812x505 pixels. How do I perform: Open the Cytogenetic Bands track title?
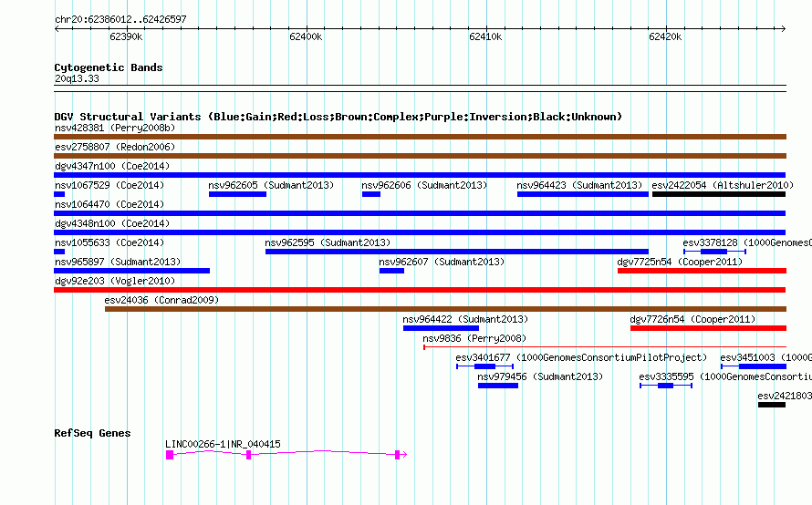coord(109,67)
